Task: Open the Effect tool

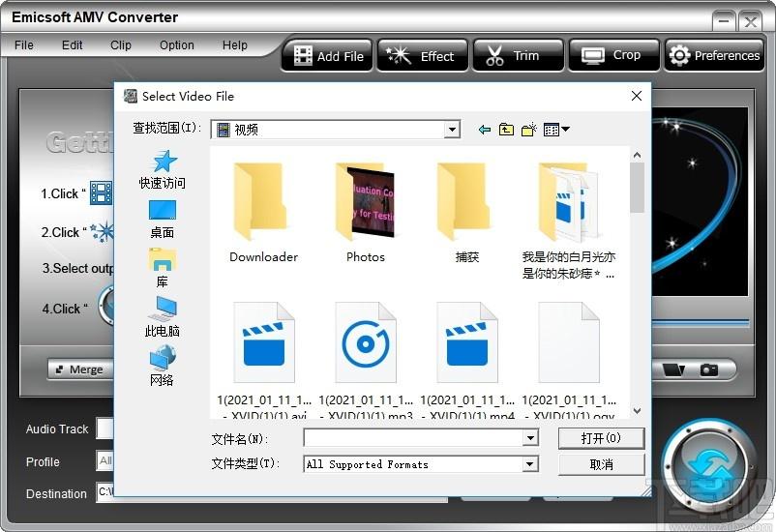Action: point(422,56)
